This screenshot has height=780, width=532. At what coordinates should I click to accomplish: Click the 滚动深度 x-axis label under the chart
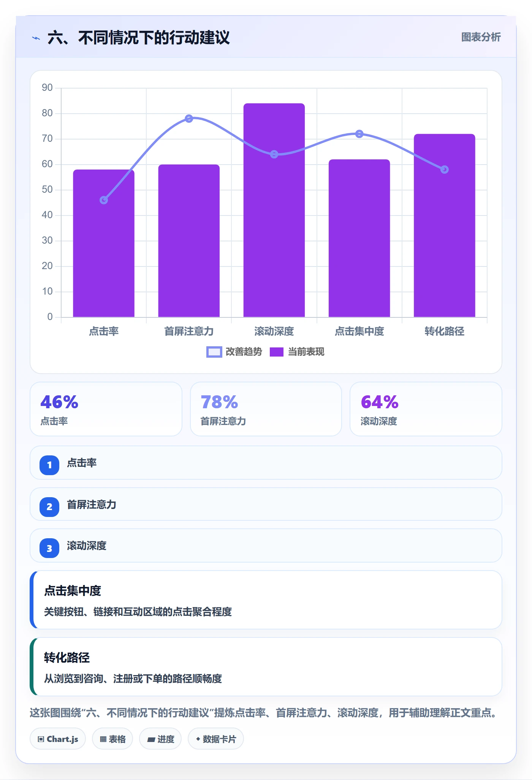(274, 331)
